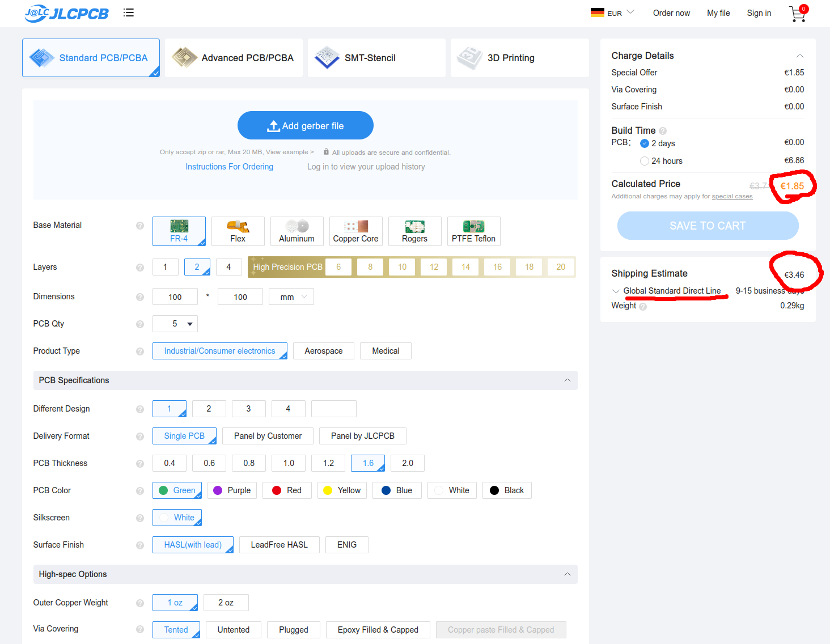Select the Flex base material
The width and height of the screenshot is (830, 644).
pos(238,231)
